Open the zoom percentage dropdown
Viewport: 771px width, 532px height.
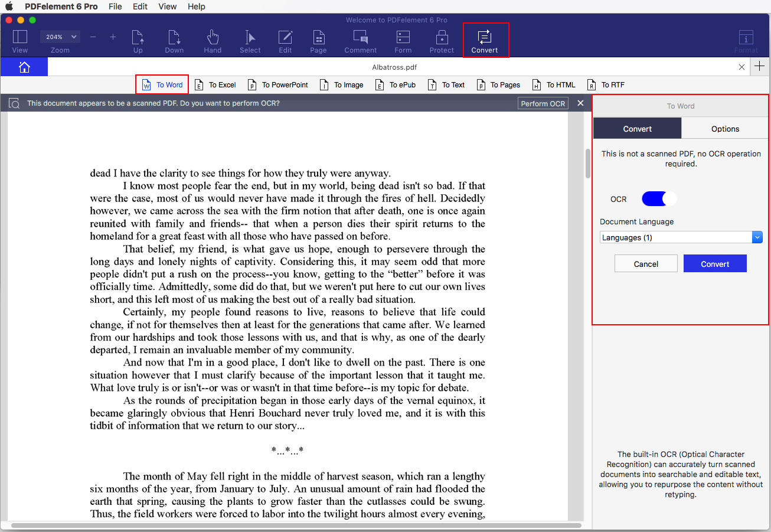point(60,37)
